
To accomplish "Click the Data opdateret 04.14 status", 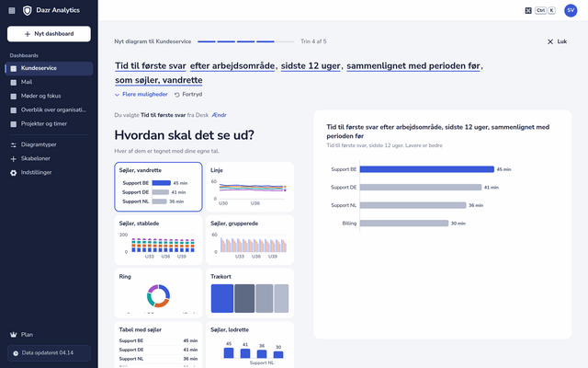I will coord(49,353).
